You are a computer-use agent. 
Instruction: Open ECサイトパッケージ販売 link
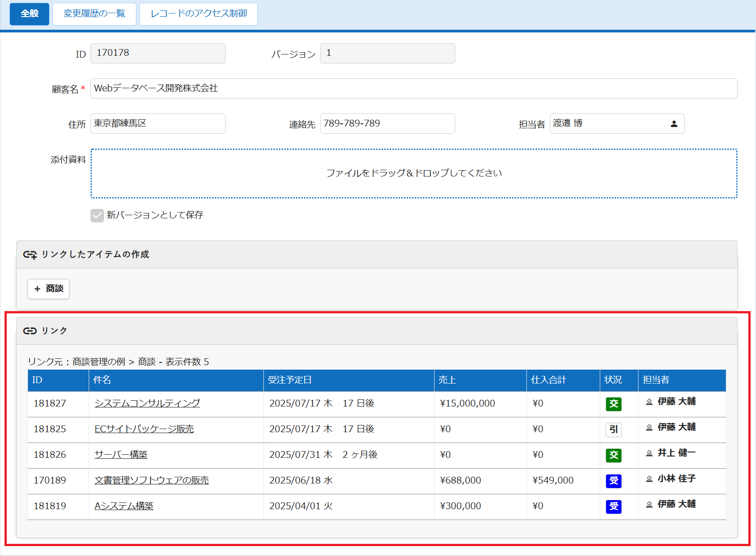144,429
